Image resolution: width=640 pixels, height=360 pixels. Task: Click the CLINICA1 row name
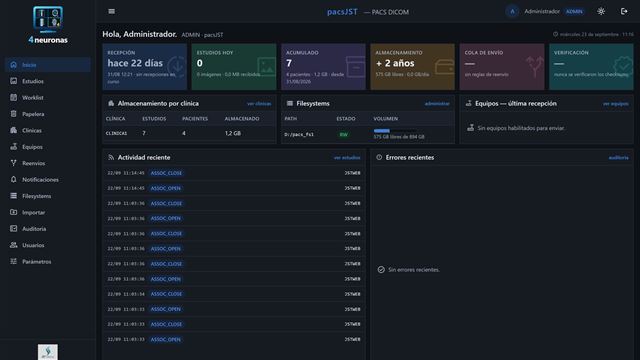(x=116, y=133)
